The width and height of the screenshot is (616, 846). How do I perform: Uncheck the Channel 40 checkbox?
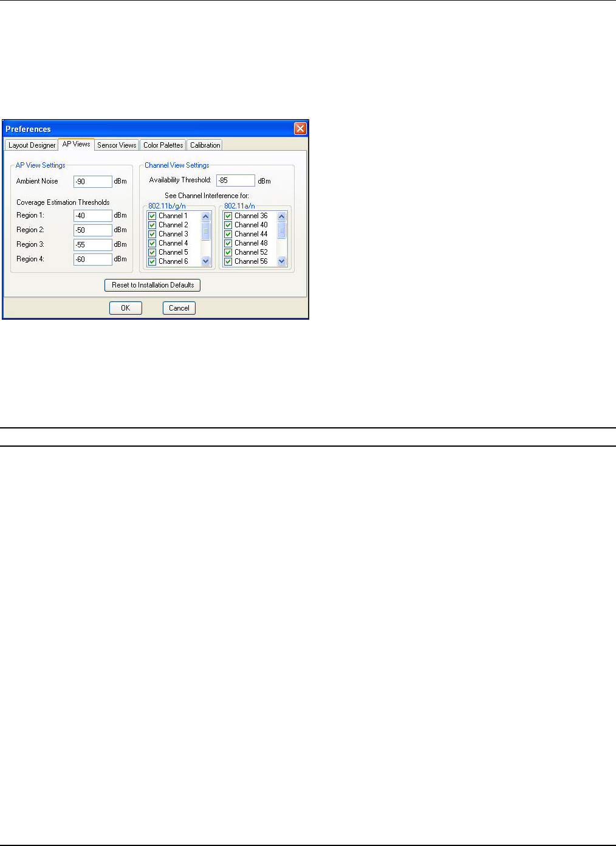tap(228, 225)
